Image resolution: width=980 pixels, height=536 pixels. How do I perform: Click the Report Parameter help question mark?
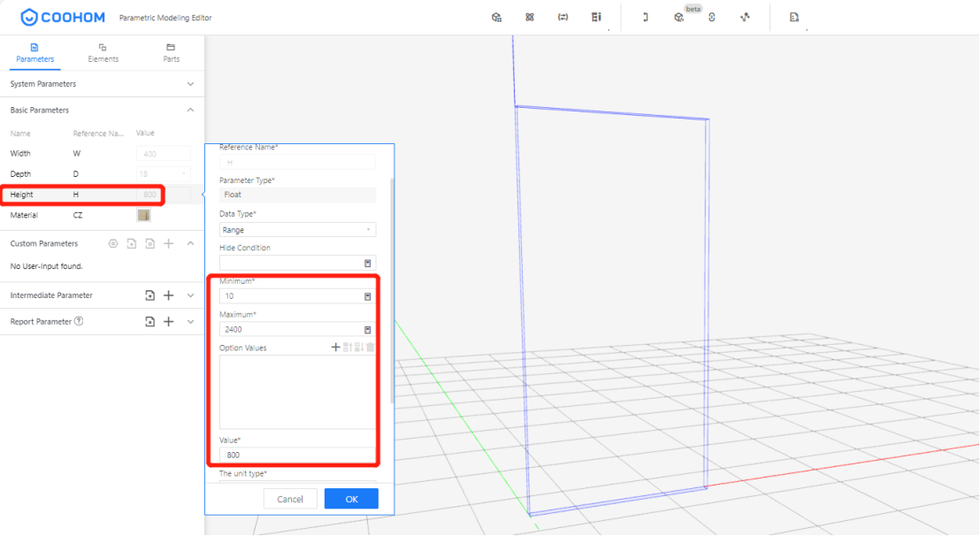click(x=79, y=322)
